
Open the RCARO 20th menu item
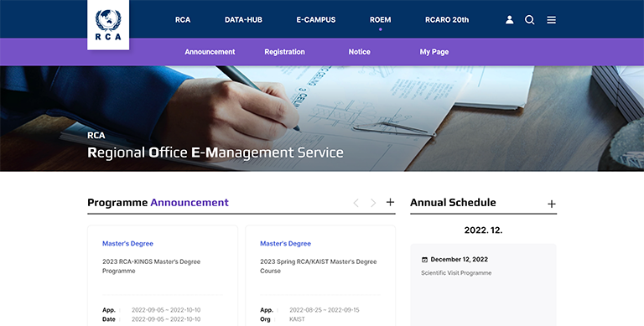447,20
